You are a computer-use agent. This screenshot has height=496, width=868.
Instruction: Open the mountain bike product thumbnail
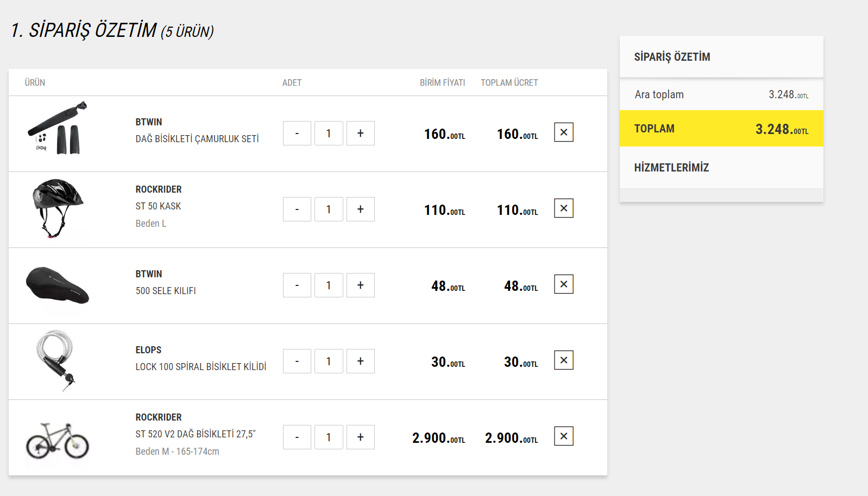click(58, 440)
